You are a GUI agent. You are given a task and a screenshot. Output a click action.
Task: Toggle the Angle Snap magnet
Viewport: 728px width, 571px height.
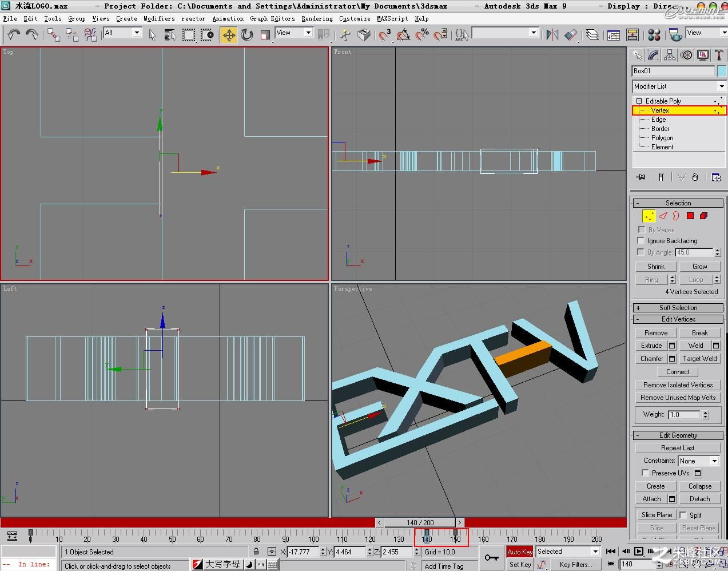403,35
